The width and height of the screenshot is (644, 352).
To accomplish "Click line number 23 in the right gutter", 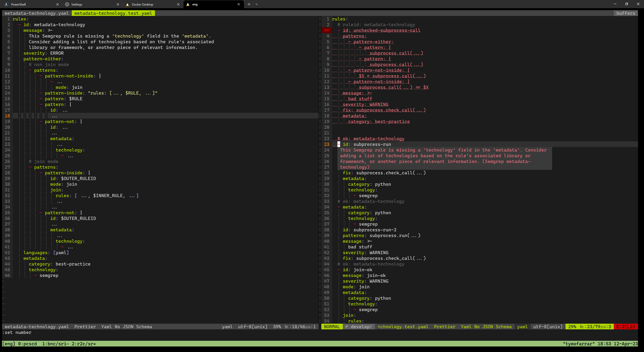I will pos(327,144).
